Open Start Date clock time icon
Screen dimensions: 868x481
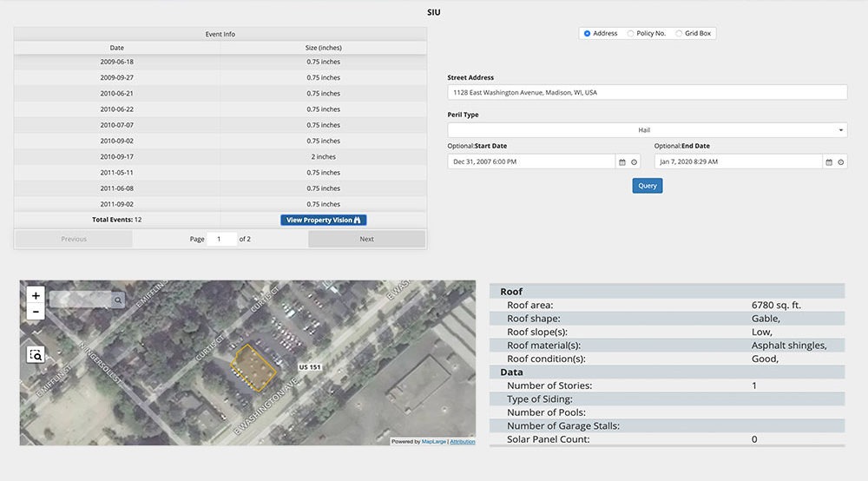tap(635, 162)
